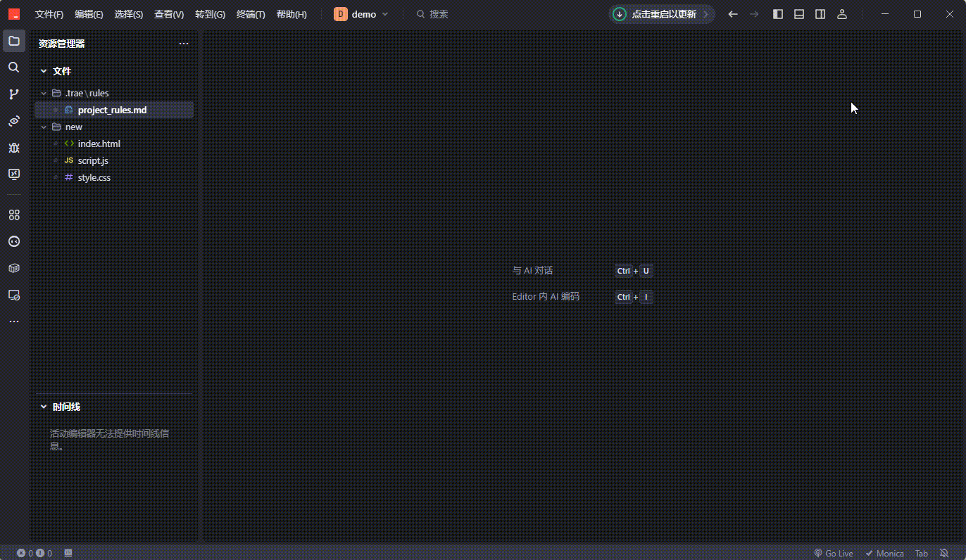Open the Explorer view in activity bar
This screenshot has height=560, width=966.
pos(14,41)
